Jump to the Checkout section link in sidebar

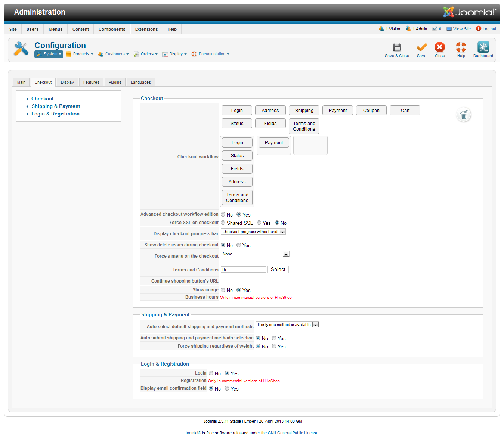[x=43, y=99]
